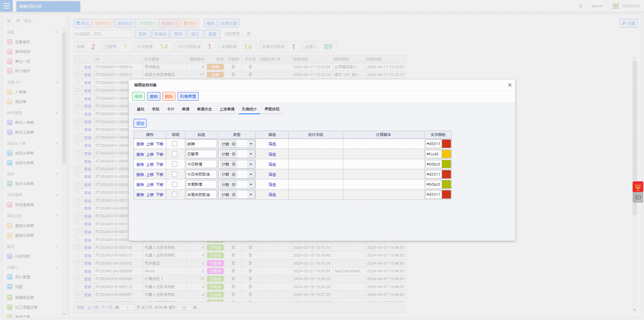Open 耗材上架单 sidebar icon
Screen dimensions: 644x320
click(10, 132)
